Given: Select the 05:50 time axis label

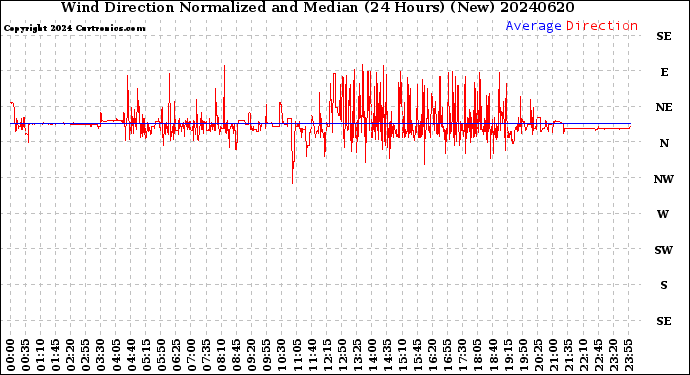Looking at the screenshot, I should click(x=161, y=355).
